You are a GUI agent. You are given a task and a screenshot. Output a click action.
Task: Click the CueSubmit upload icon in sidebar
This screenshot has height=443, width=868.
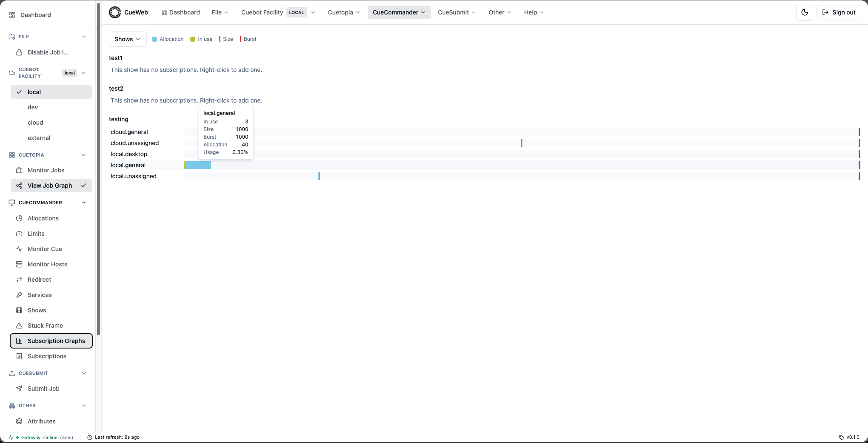point(12,373)
